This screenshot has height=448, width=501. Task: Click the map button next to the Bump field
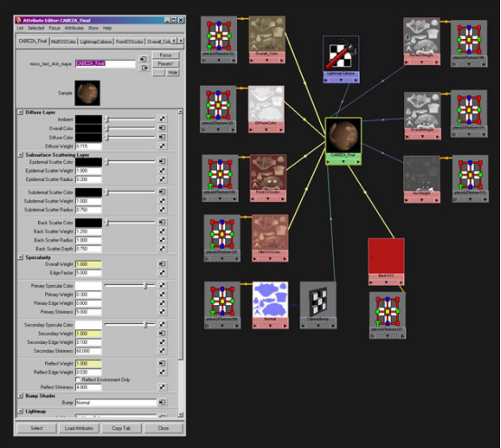[162, 402]
